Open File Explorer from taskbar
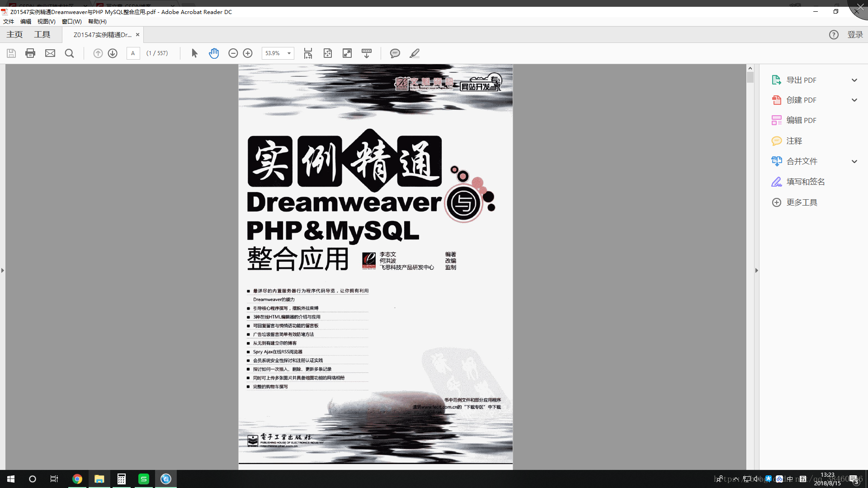Viewport: 868px width, 488px height. click(x=99, y=479)
